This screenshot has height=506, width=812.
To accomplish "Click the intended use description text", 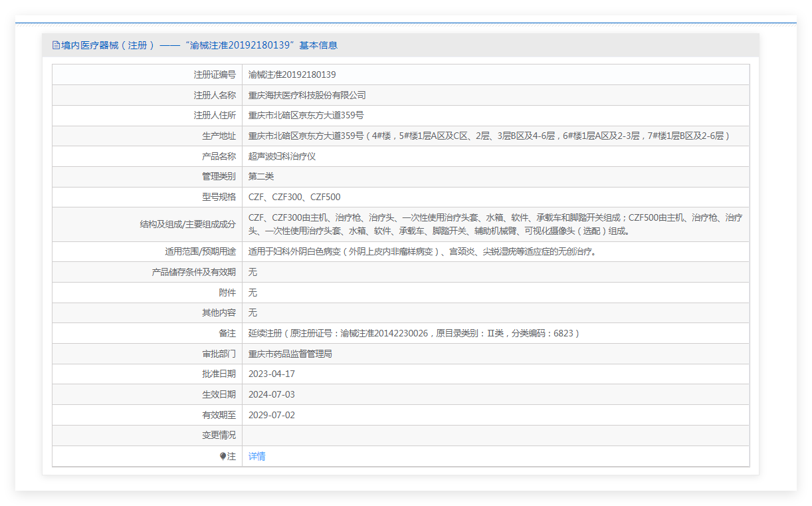I will [x=422, y=251].
